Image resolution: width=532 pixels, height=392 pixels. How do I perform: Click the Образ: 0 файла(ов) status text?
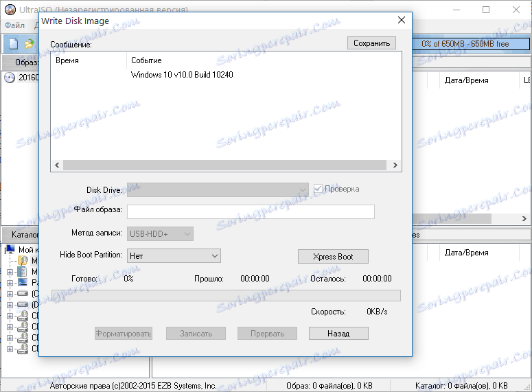[329, 386]
